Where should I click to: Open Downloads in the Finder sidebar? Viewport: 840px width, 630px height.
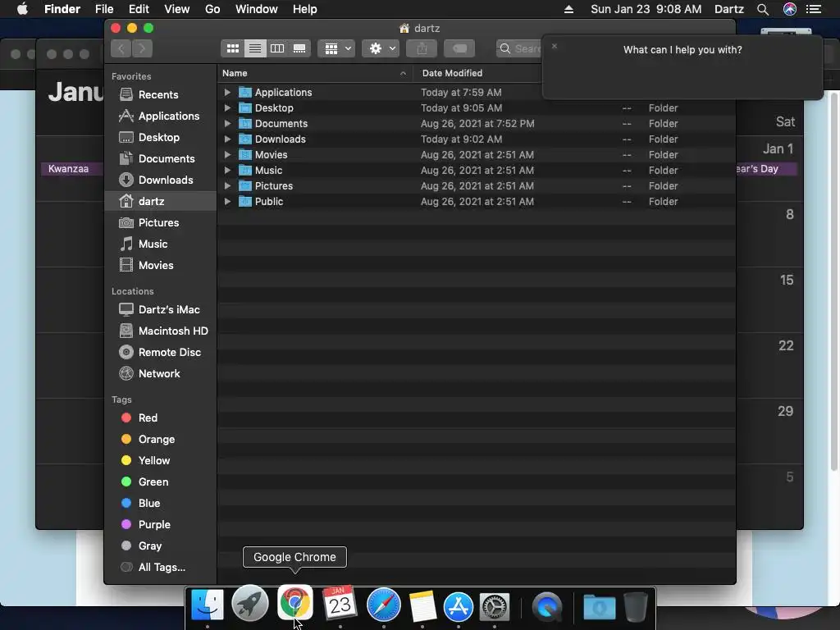160,180
